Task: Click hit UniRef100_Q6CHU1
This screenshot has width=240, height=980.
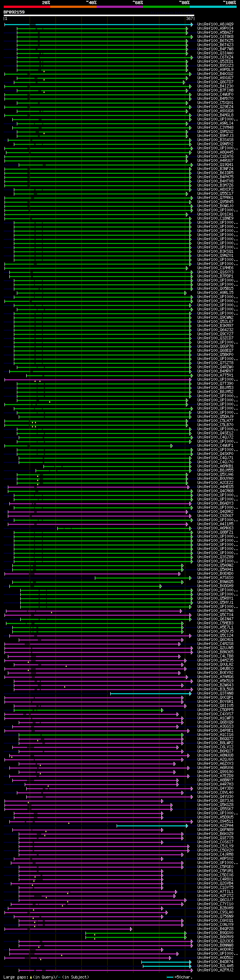Action: (x=215, y=640)
